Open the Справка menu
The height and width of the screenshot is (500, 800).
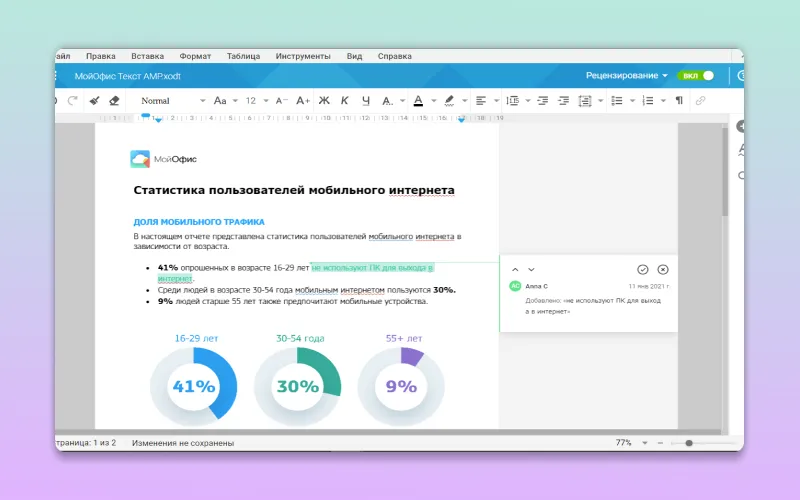(394, 56)
